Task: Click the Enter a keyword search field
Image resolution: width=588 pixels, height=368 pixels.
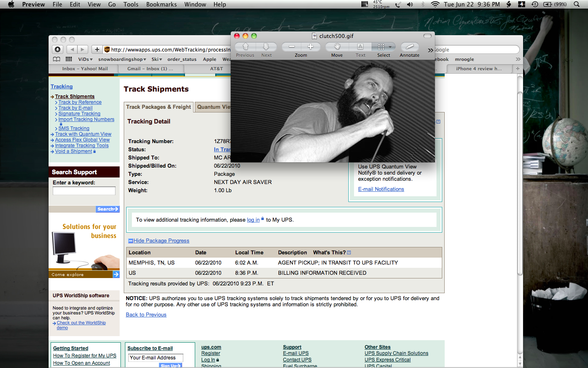Action: point(84,191)
